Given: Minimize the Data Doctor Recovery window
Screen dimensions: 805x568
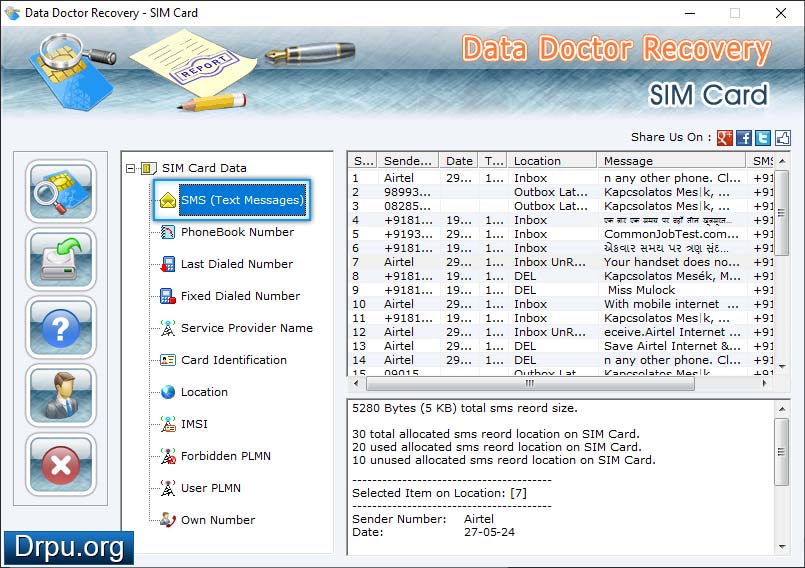Looking at the screenshot, I should [x=690, y=13].
